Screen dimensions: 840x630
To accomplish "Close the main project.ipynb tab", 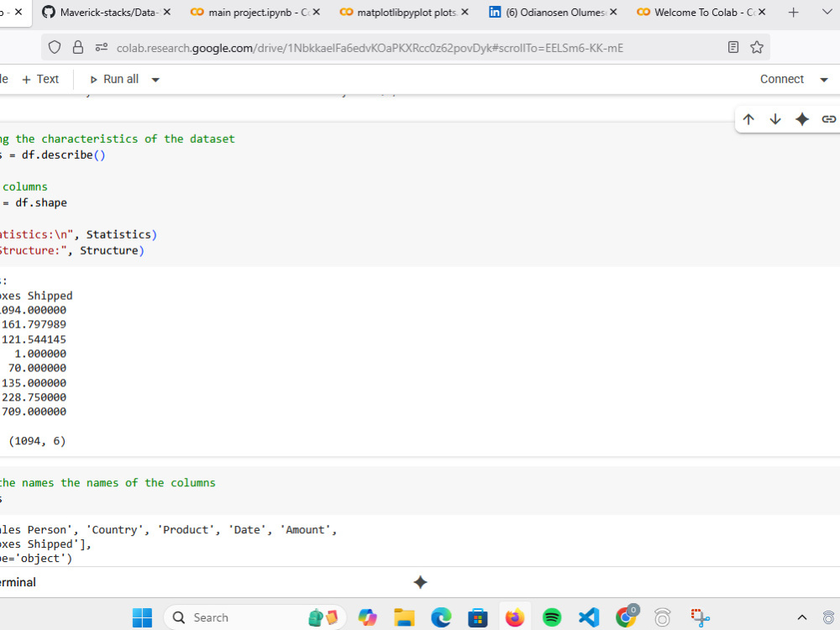I will coord(316,12).
